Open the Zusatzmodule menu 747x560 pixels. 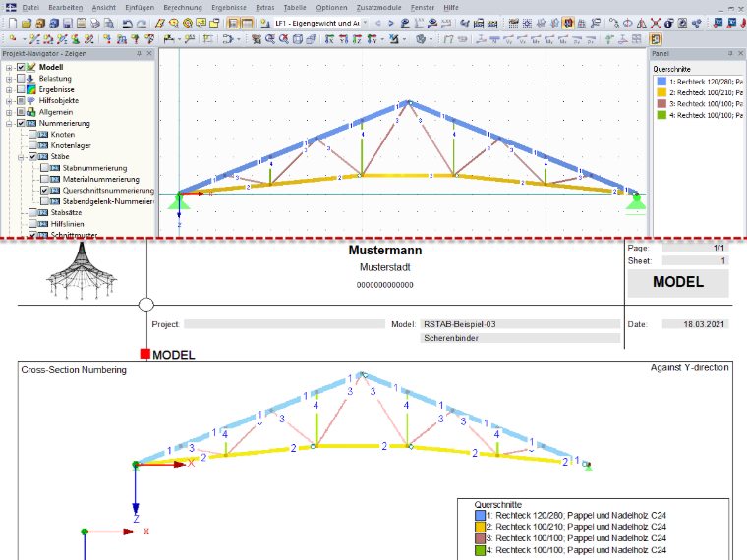coord(378,7)
